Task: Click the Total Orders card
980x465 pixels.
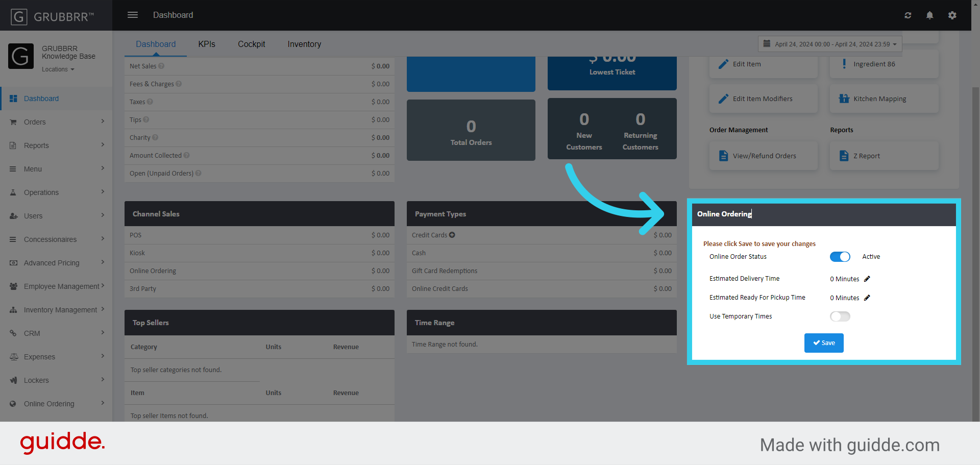Action: (x=471, y=130)
